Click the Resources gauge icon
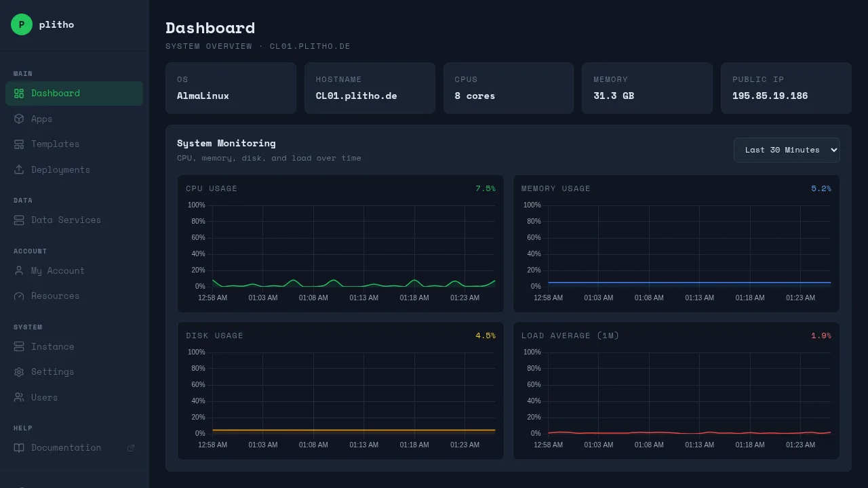The width and height of the screenshot is (868, 488). tap(19, 296)
